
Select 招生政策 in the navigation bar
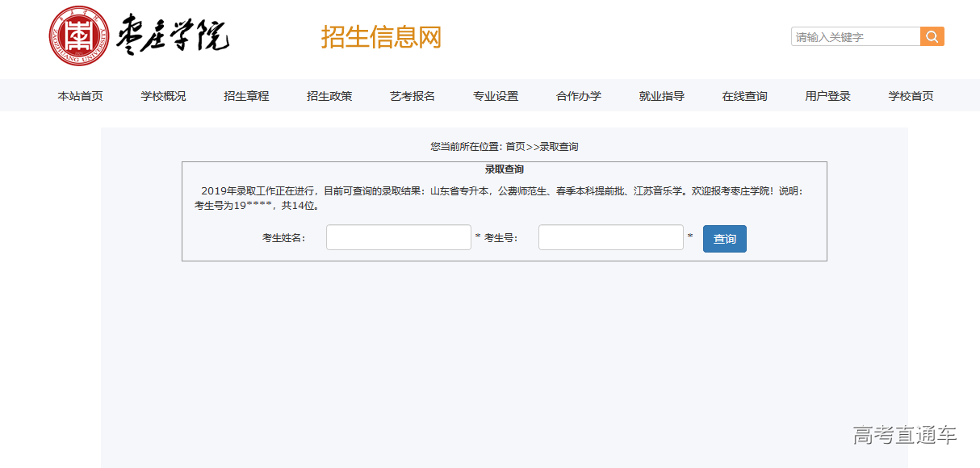(x=328, y=95)
